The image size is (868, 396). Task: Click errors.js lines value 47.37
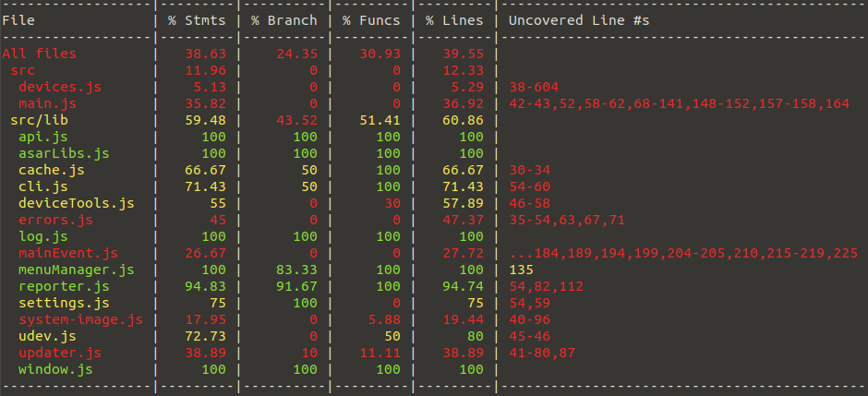[x=463, y=220]
